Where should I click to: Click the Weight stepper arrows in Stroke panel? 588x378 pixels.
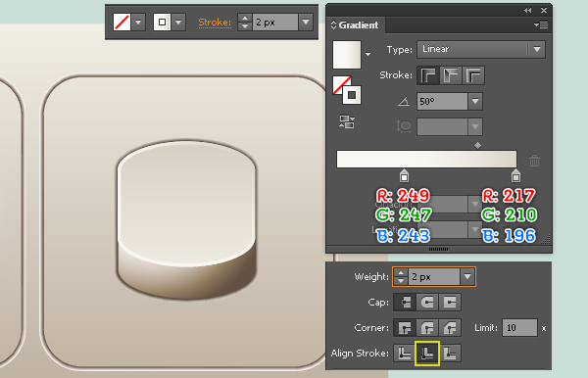(x=401, y=277)
